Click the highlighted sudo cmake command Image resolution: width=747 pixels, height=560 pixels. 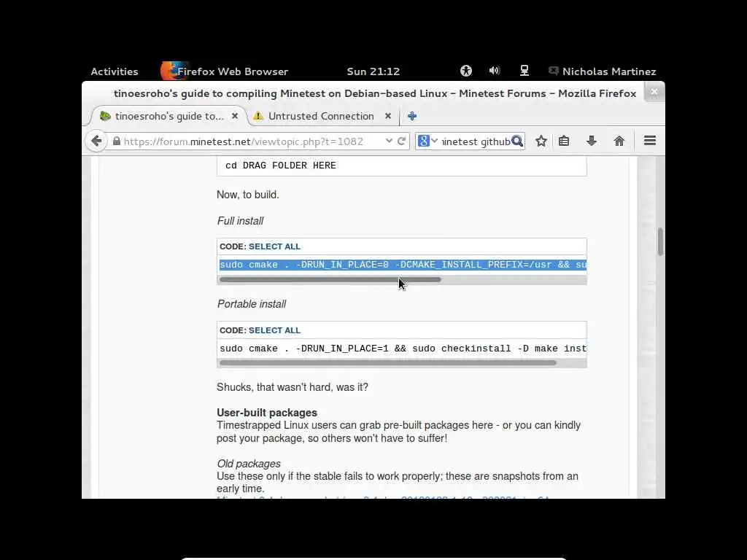pos(403,265)
